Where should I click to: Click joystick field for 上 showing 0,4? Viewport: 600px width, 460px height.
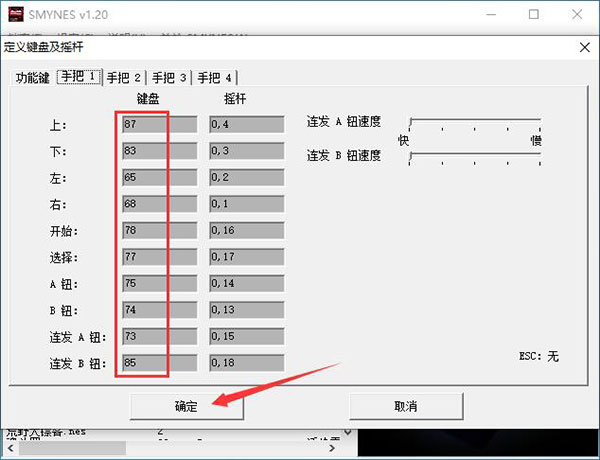[x=247, y=124]
